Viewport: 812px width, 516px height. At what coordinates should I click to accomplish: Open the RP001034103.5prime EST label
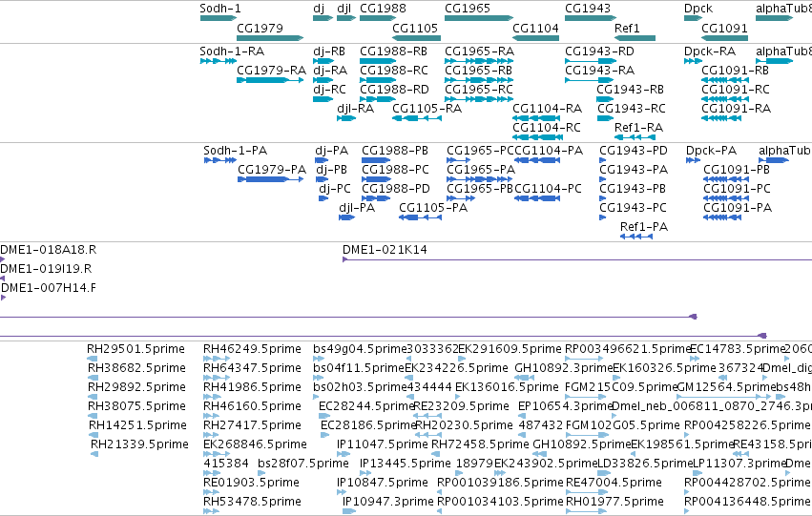[x=500, y=502]
